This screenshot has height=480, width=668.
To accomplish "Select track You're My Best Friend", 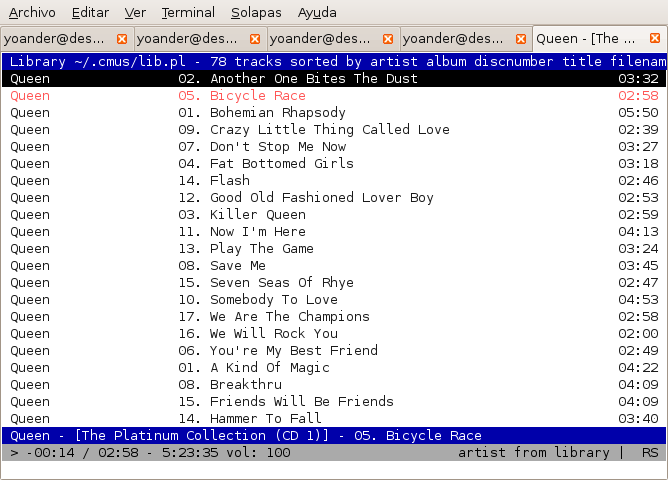I will pyautogui.click(x=334, y=351).
